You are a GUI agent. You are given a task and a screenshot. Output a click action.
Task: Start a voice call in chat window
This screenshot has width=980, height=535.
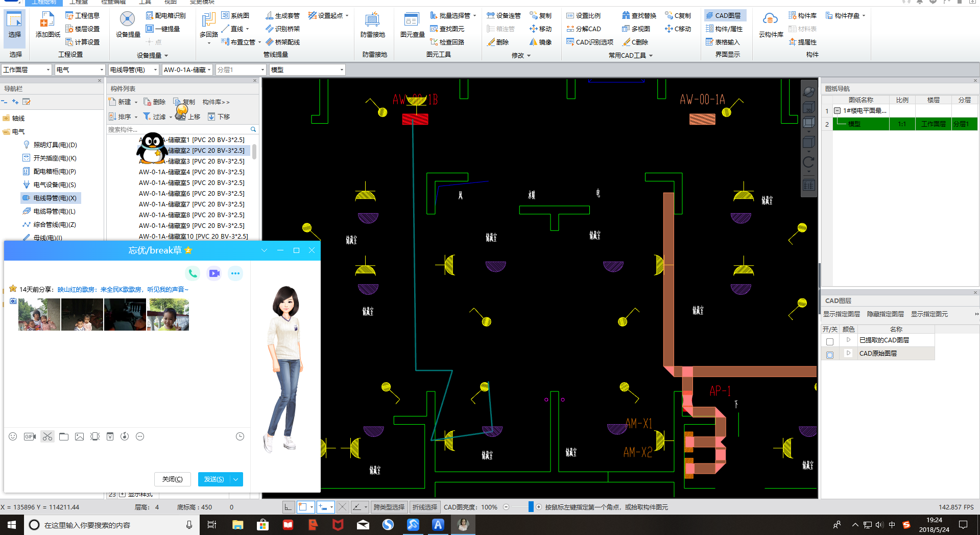pyautogui.click(x=193, y=273)
